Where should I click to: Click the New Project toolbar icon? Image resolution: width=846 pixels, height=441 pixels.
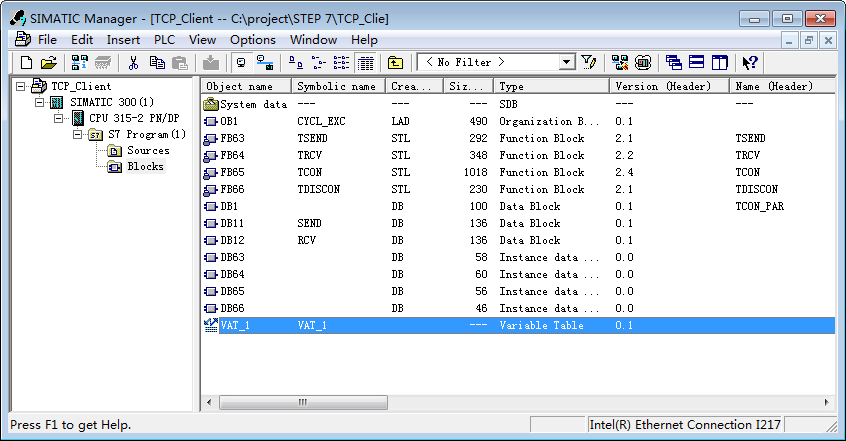click(26, 63)
